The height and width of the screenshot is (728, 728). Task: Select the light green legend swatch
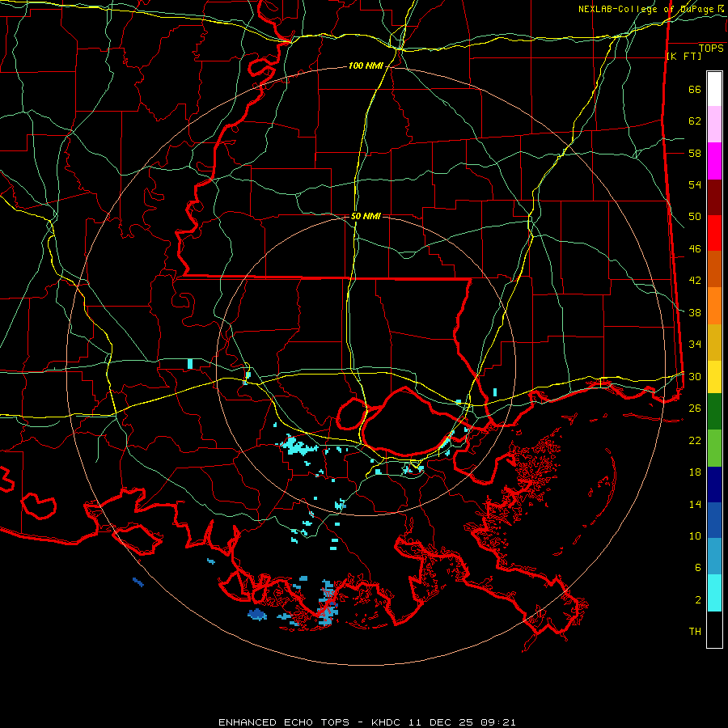714,448
